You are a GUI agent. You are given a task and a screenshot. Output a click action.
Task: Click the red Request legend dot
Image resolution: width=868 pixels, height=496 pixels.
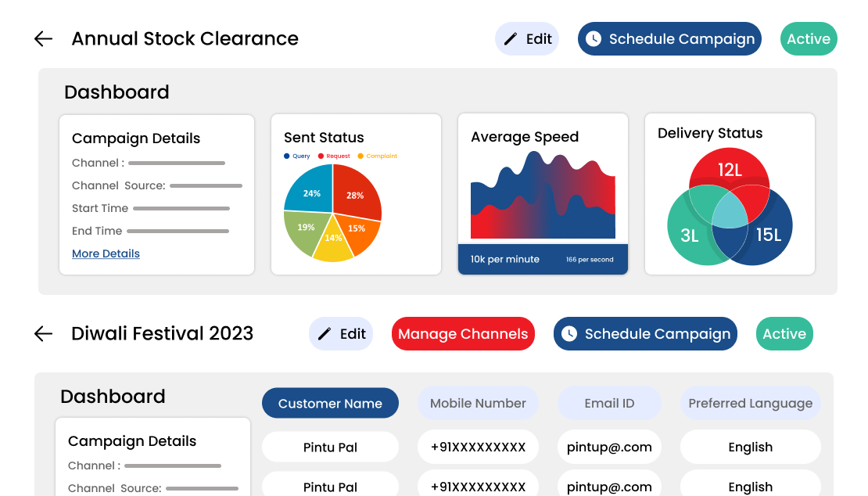coord(321,156)
